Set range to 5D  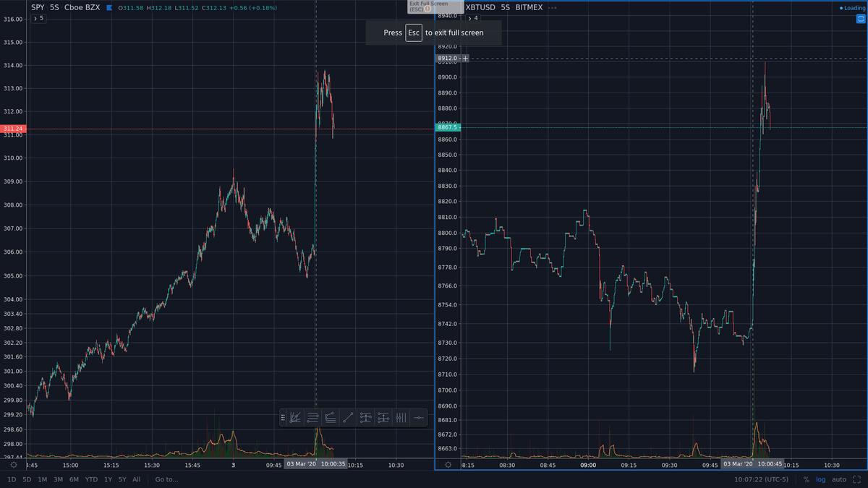[27, 479]
